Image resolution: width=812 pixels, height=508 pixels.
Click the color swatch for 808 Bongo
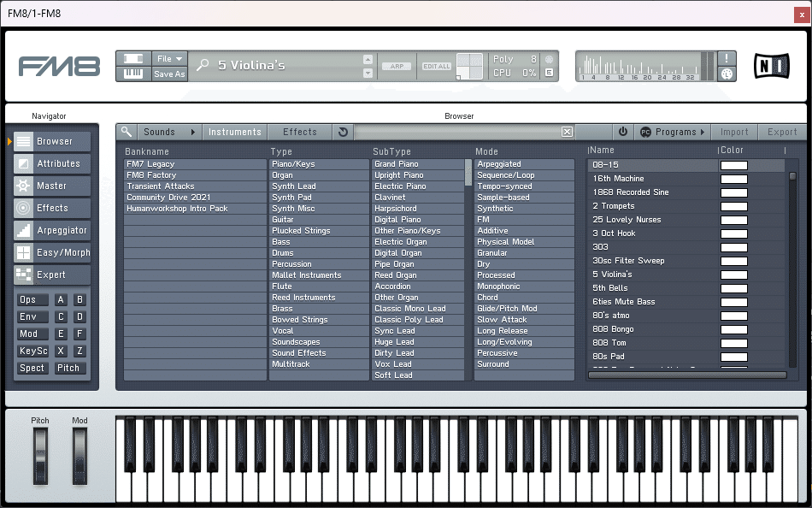click(734, 329)
